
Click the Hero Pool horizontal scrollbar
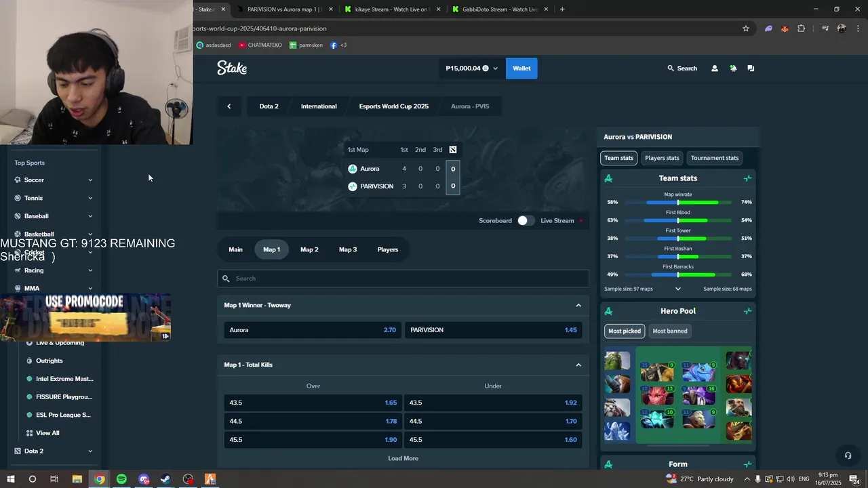click(x=678, y=445)
